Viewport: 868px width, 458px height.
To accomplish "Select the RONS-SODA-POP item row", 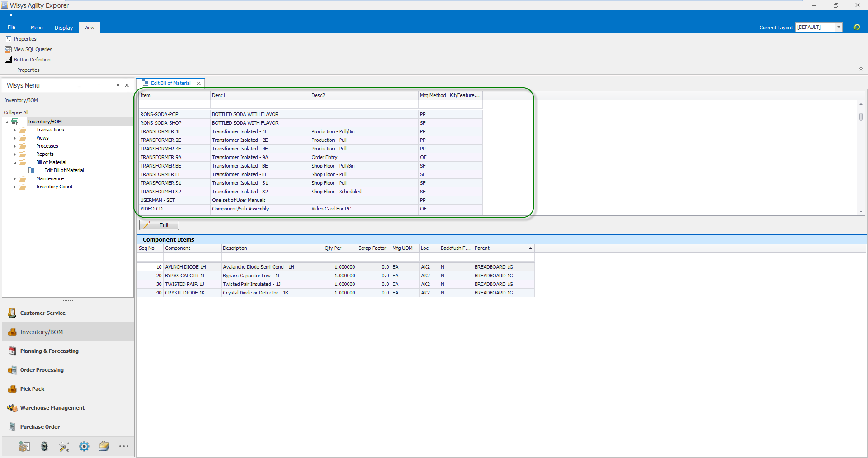I will [x=311, y=114].
